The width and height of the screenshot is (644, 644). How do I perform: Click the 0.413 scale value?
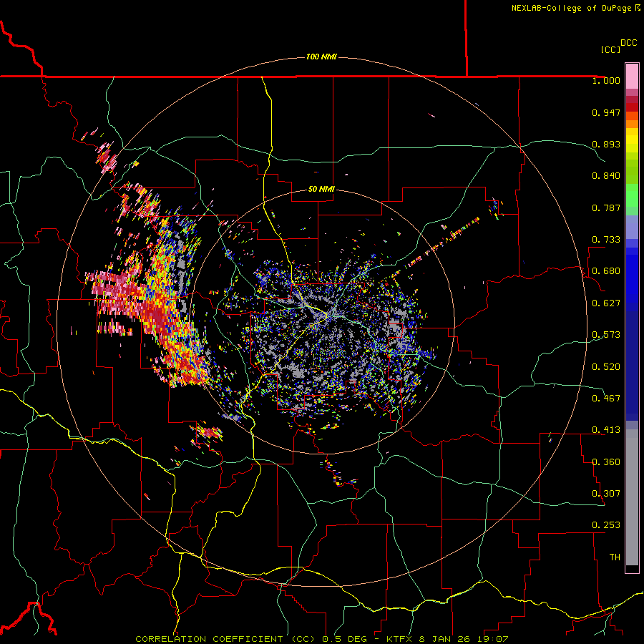(606, 430)
